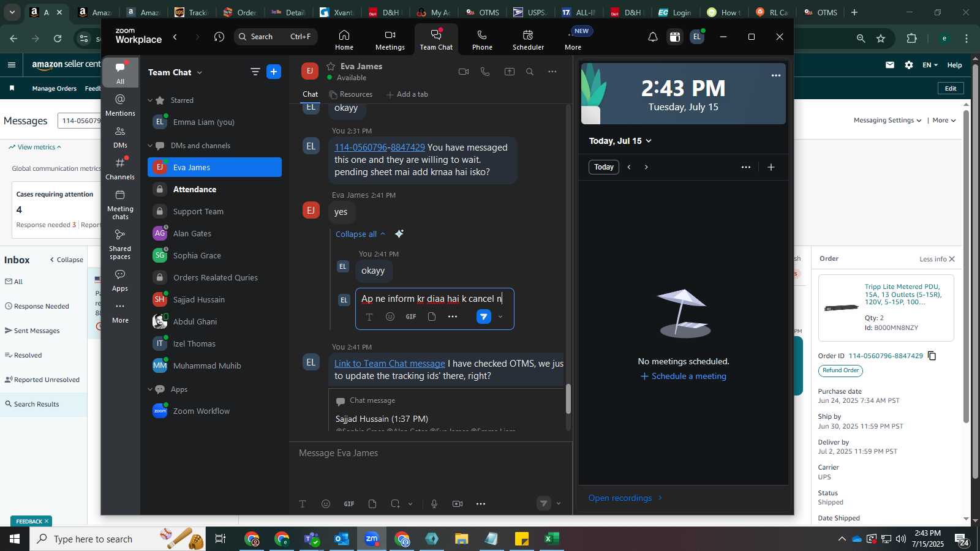Viewport: 980px width, 551px height.
Task: Open Shared spaces in sidebar
Action: point(120,244)
